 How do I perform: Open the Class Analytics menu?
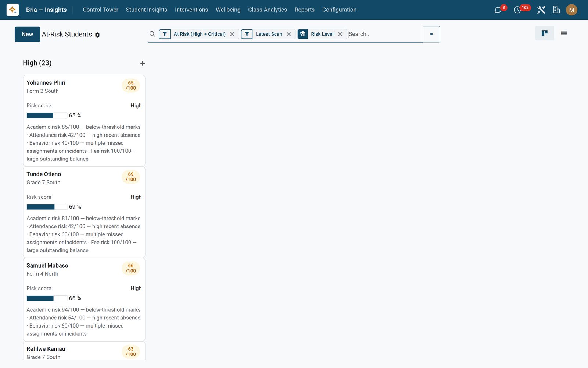[x=268, y=10]
